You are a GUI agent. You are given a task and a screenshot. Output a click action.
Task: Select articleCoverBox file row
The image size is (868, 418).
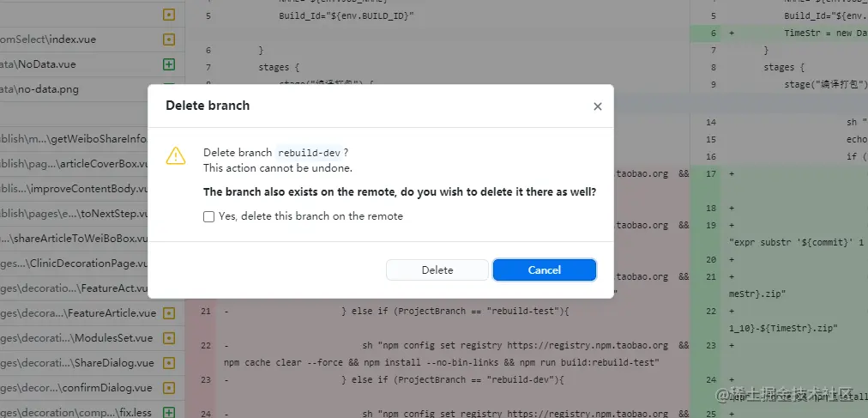[74, 164]
